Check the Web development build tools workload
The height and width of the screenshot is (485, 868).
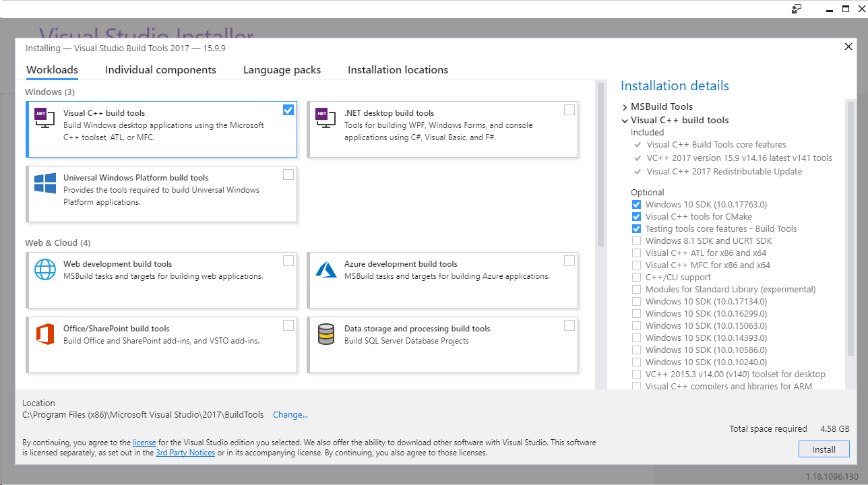coord(288,261)
